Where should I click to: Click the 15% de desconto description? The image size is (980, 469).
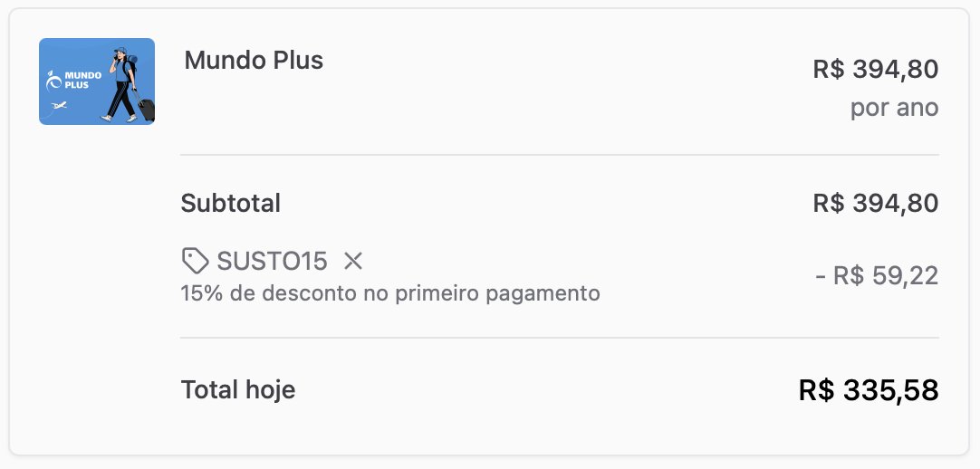pyautogui.click(x=390, y=293)
